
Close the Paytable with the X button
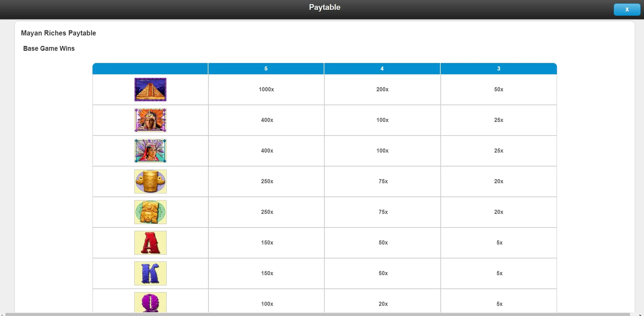[627, 10]
